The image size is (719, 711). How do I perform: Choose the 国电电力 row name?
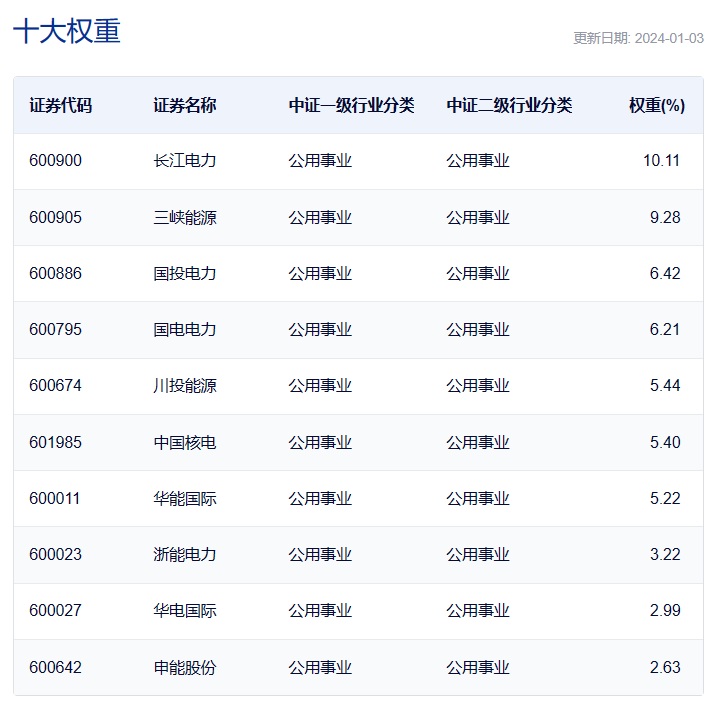[185, 329]
